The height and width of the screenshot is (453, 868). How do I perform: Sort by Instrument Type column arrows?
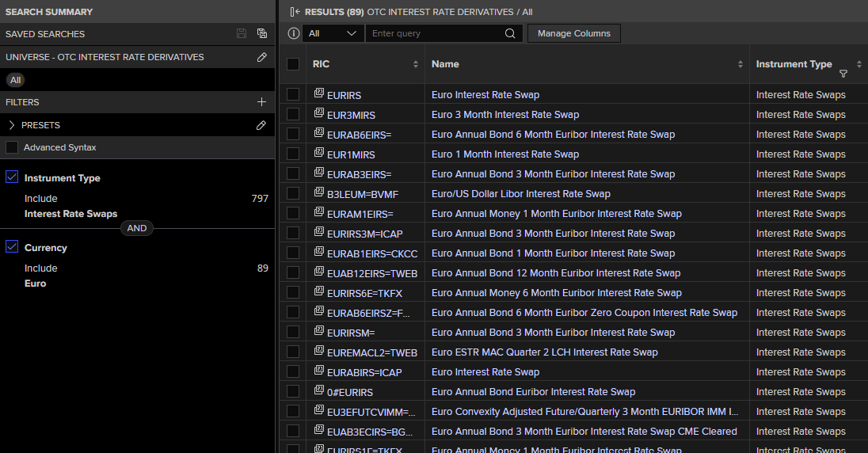(858, 64)
